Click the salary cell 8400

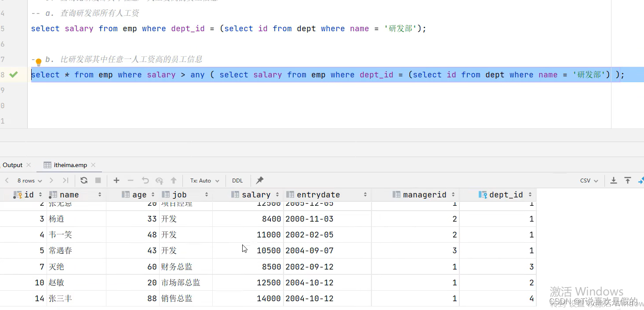(x=248, y=219)
